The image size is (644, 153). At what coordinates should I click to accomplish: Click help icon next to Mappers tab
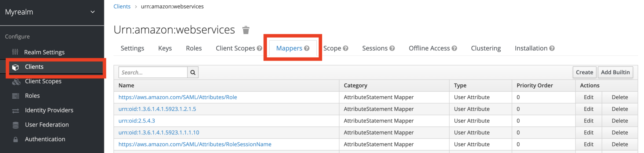pos(307,48)
